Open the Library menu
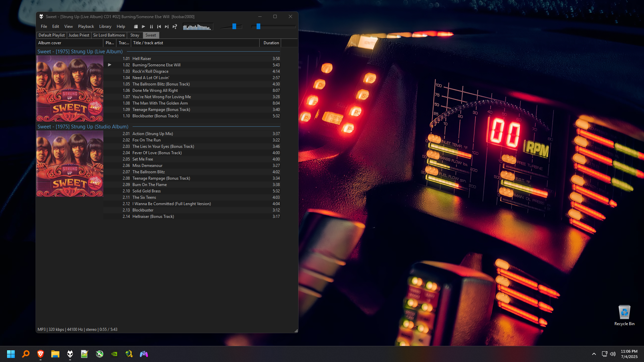 (x=105, y=26)
